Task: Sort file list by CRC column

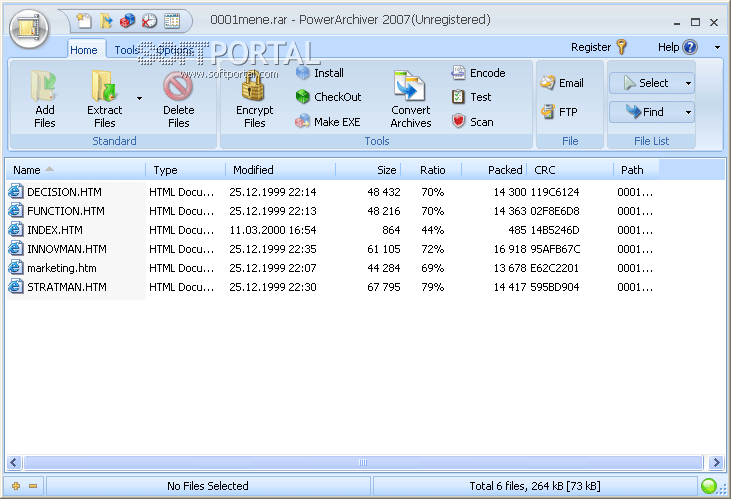Action: click(x=570, y=170)
